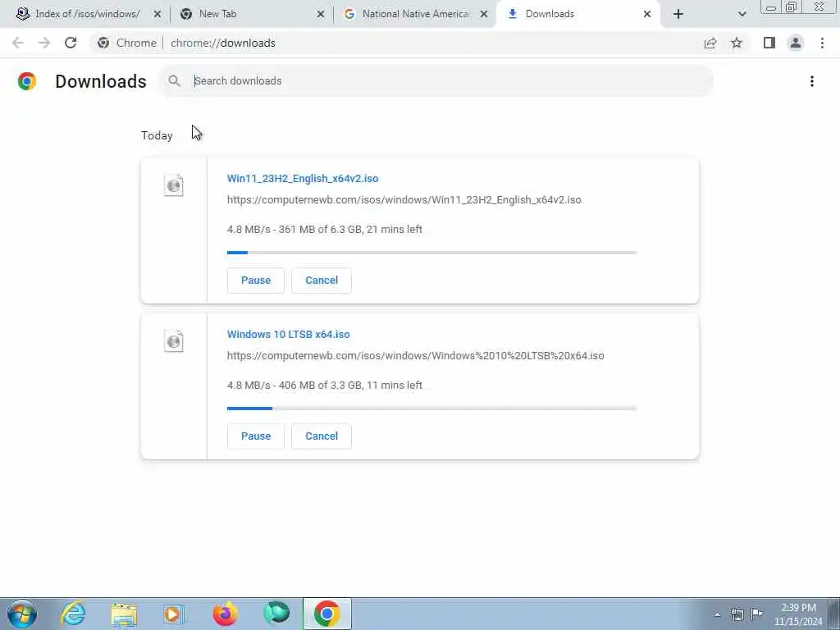Open Windows Explorer from the taskbar
The width and height of the screenshot is (840, 630).
click(124, 614)
